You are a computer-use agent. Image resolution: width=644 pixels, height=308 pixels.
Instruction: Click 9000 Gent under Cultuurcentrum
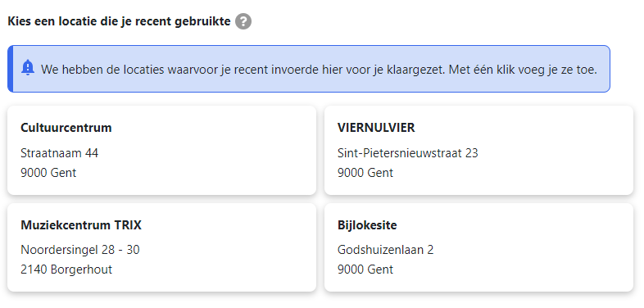(x=48, y=173)
